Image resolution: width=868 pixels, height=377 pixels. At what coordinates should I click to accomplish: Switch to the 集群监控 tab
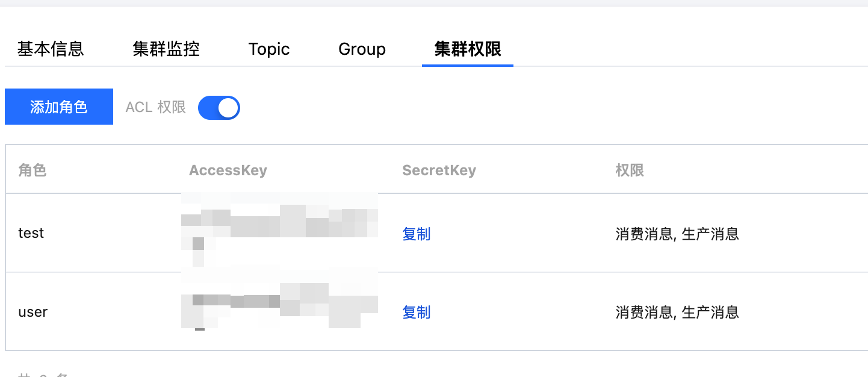[166, 49]
